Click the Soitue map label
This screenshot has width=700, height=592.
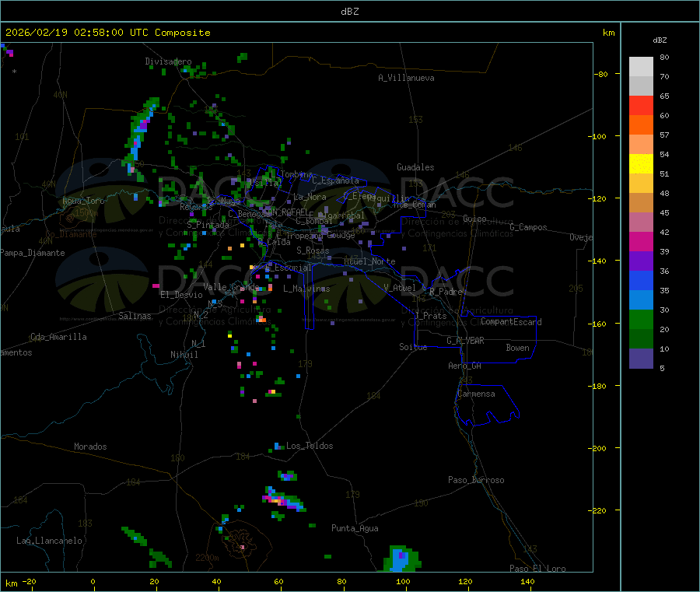tap(413, 347)
